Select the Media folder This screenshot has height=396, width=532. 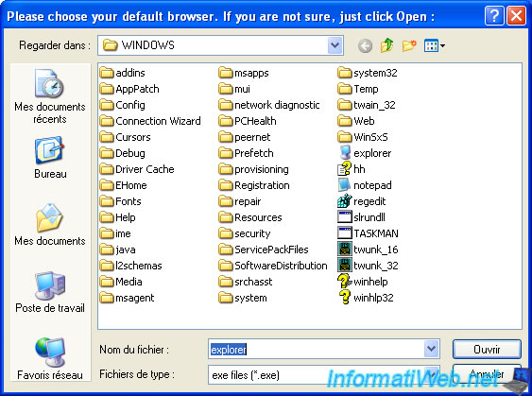tap(121, 282)
